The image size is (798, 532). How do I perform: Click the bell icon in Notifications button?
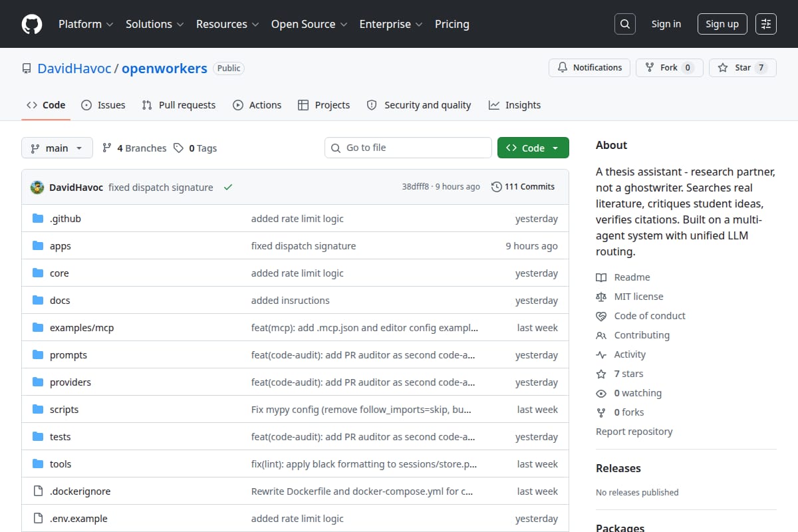pos(563,68)
